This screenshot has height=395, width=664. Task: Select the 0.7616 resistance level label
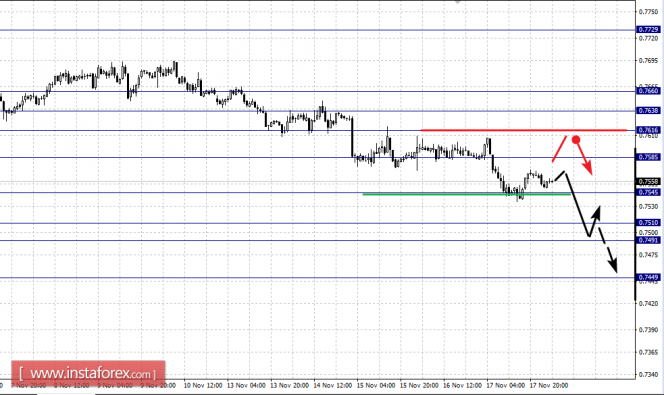pos(648,130)
